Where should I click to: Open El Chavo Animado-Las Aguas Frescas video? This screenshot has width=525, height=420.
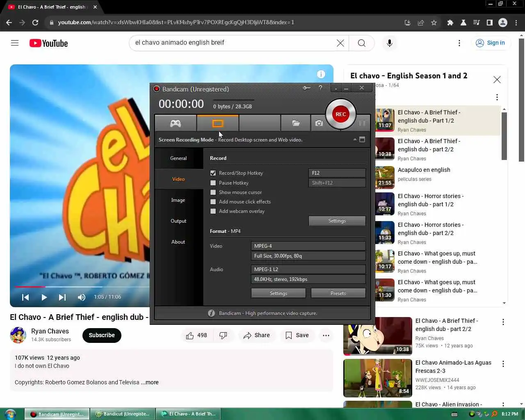(x=453, y=367)
